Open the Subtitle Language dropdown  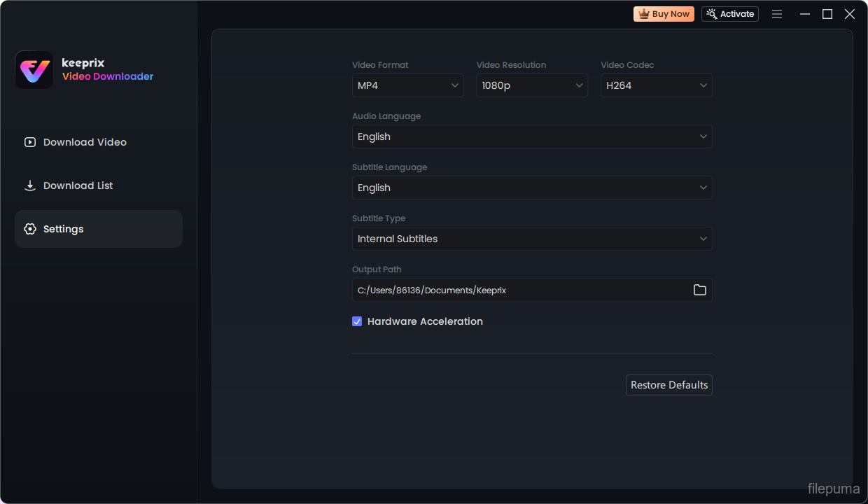[x=532, y=188]
